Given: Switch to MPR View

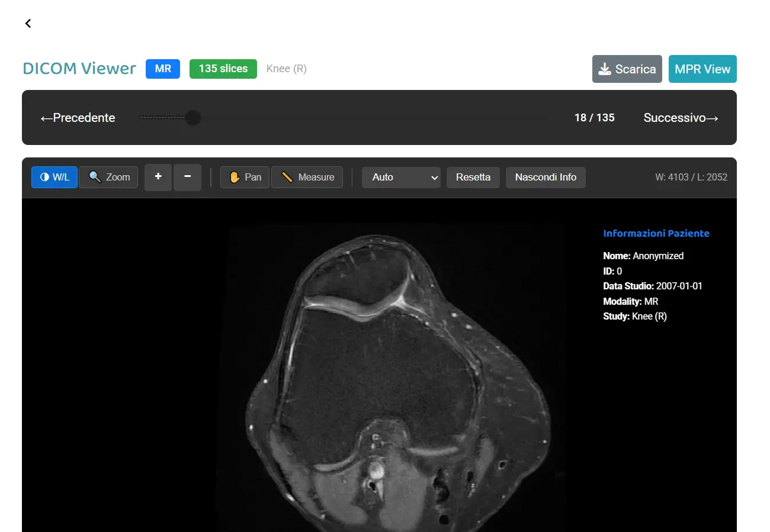Looking at the screenshot, I should [x=702, y=69].
